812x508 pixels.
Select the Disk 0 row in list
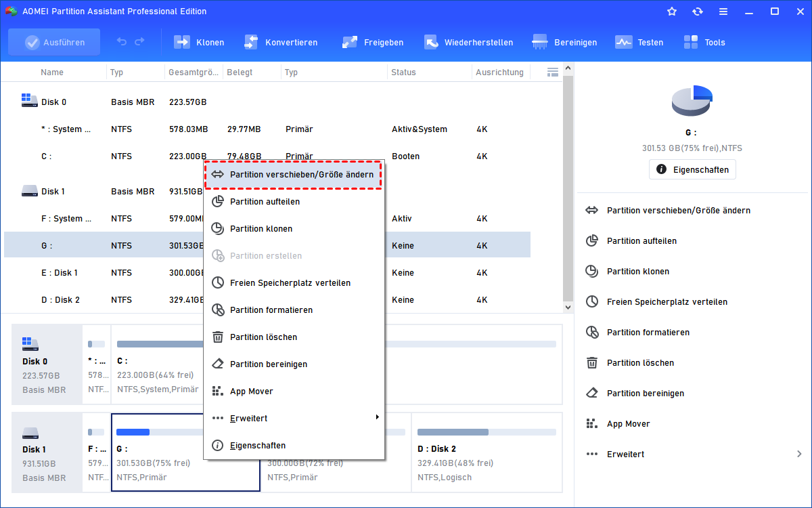click(x=267, y=102)
